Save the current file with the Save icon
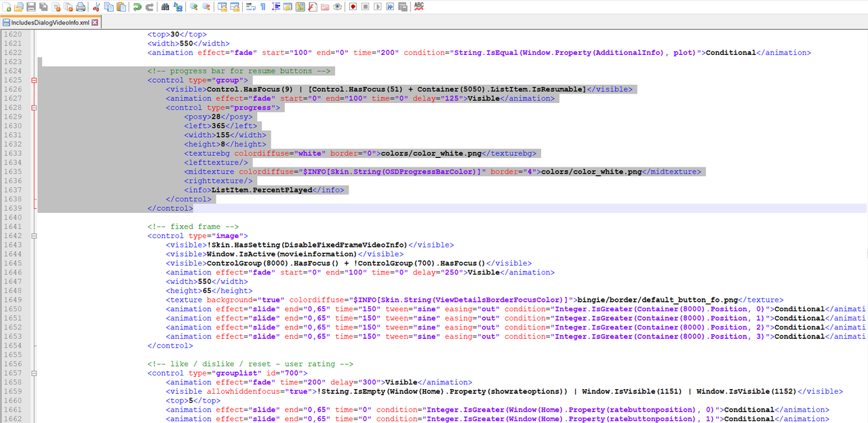868x423 pixels. [x=31, y=7]
